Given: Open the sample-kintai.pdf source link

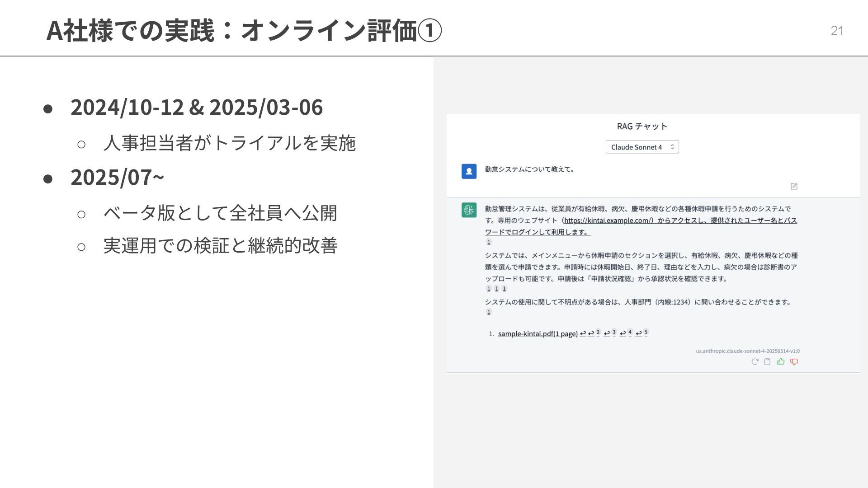Looking at the screenshot, I should pos(538,334).
